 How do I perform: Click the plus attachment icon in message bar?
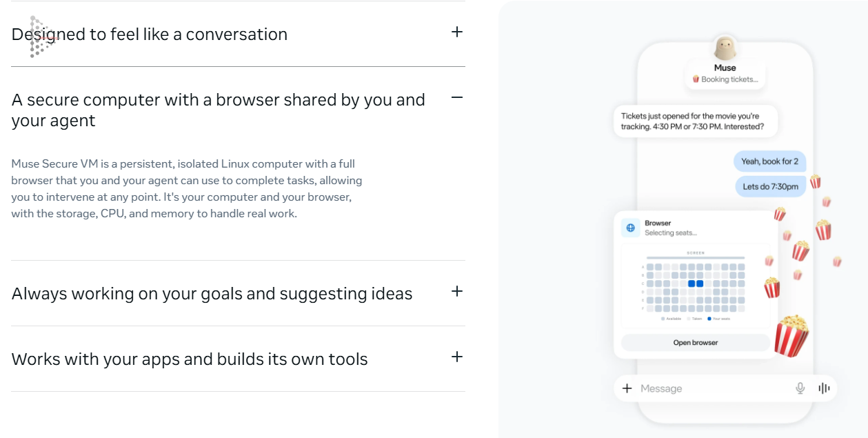(x=627, y=388)
